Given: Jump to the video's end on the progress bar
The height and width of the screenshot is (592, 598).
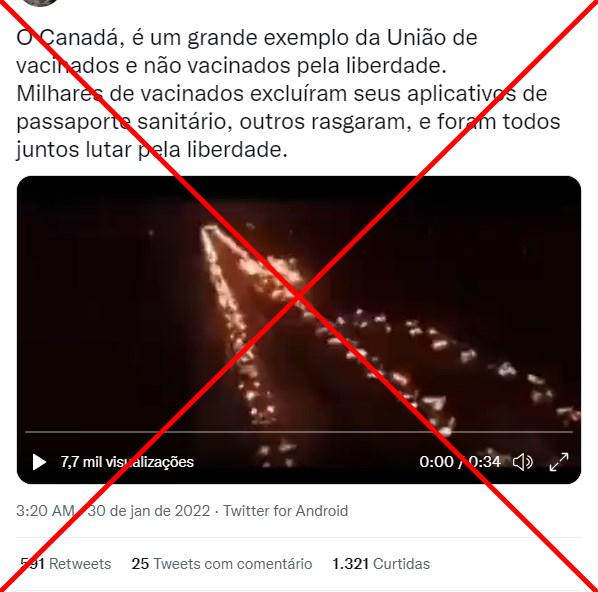Looking at the screenshot, I should [571, 432].
